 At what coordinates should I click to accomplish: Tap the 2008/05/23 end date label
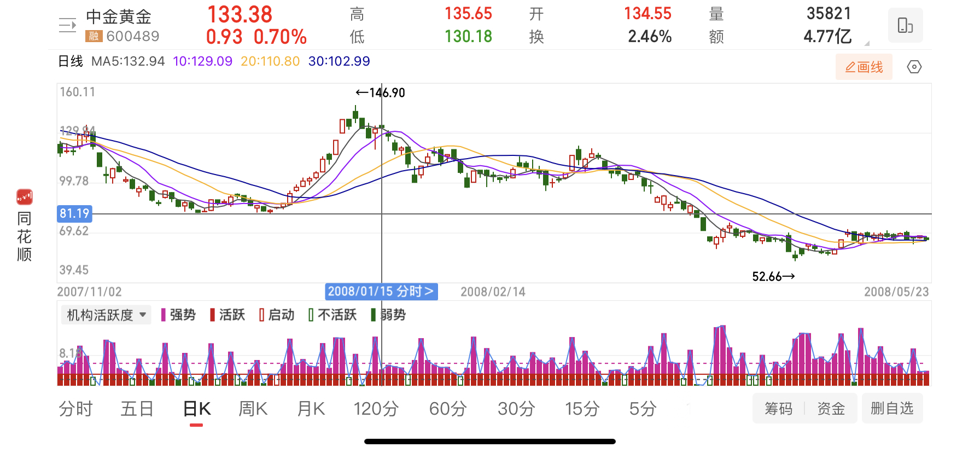pos(896,292)
